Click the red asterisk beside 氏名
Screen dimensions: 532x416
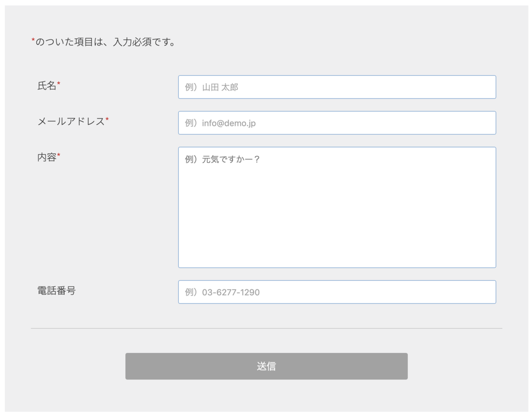58,83
